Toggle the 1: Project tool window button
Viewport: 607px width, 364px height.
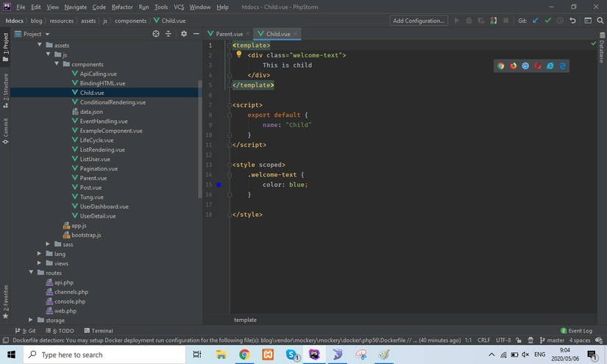(x=5, y=47)
